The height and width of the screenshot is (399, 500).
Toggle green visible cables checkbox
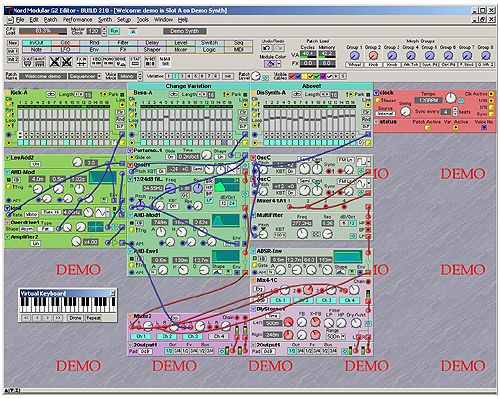click(x=317, y=77)
